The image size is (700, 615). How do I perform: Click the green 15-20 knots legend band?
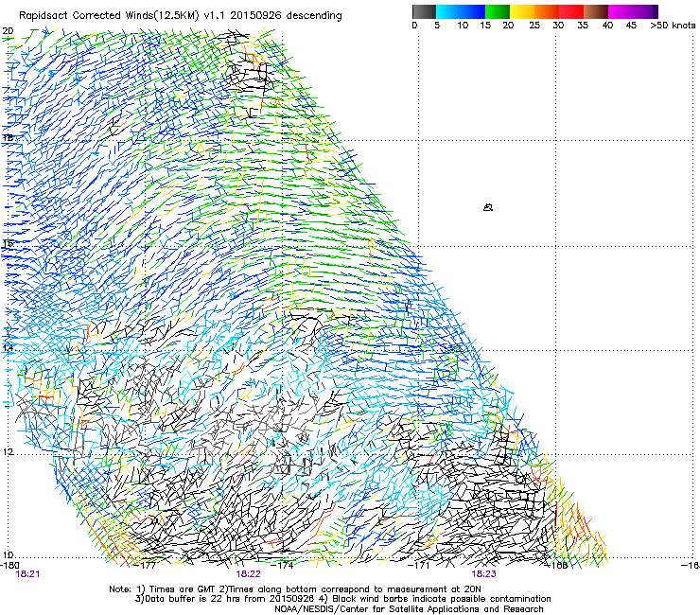coord(498,11)
